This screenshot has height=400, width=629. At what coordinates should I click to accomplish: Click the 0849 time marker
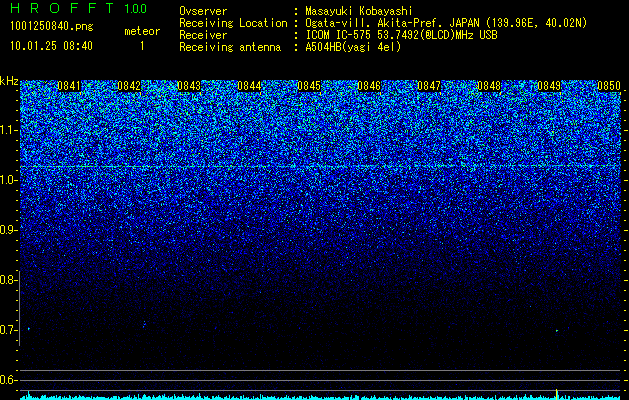coord(549,86)
